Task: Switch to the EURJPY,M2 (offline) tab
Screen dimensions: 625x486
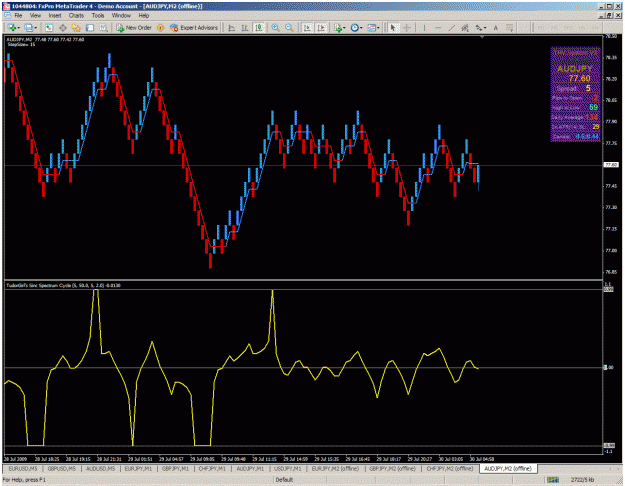Action: (x=336, y=468)
